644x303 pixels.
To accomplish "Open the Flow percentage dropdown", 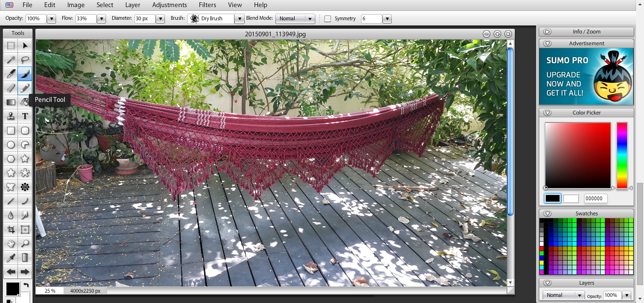I will click(x=101, y=19).
